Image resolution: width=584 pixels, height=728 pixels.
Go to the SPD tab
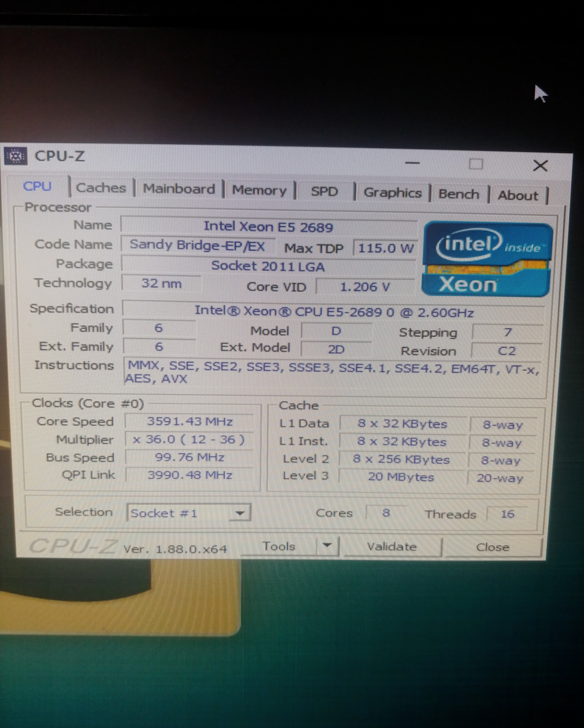coord(324,192)
